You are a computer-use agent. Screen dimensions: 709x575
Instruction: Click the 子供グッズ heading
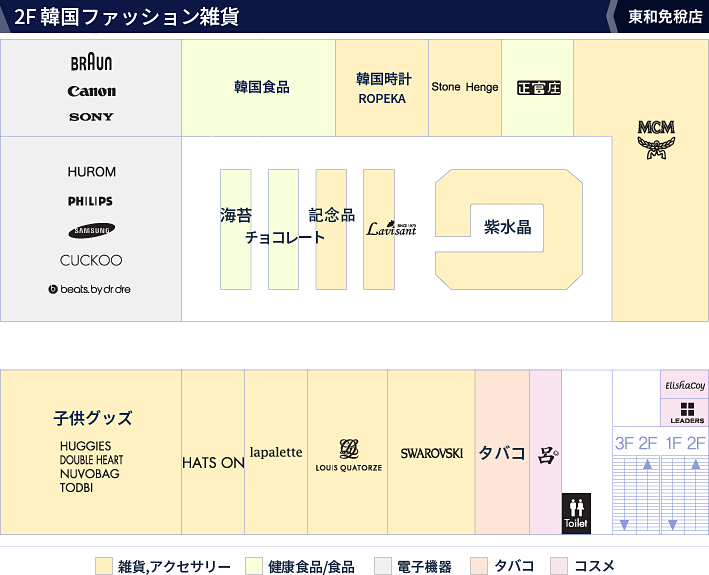[x=93, y=418]
